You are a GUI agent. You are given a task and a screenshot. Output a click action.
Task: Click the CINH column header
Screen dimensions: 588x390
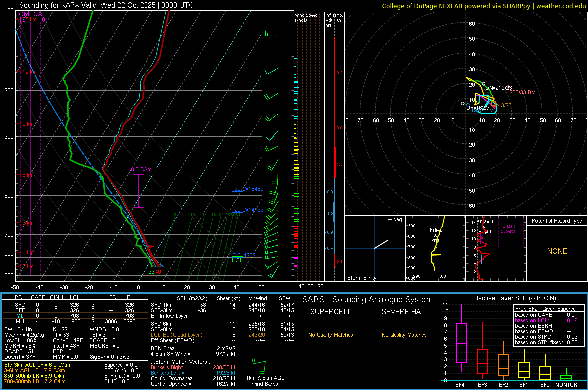56,297
